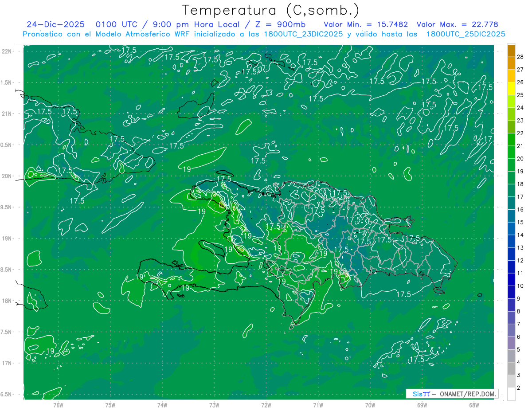The image size is (532, 411).
Task: Click the legend value "12"
Action: pyautogui.click(x=520, y=260)
